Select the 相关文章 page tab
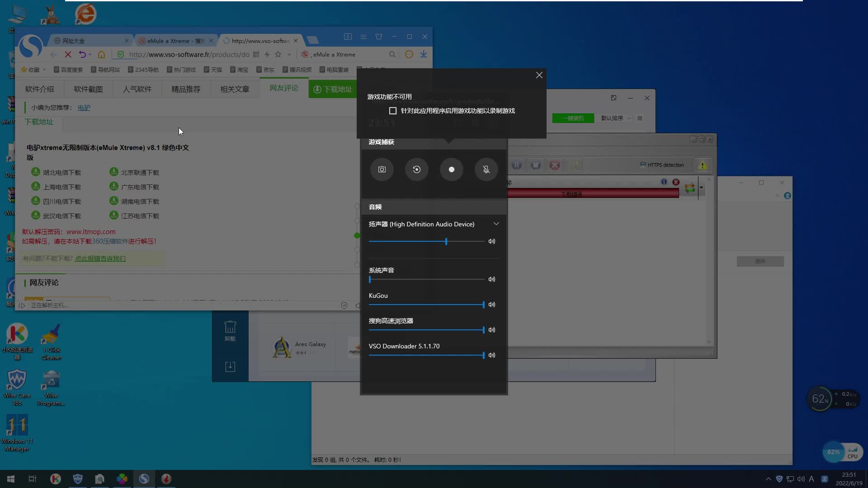Image resolution: width=868 pixels, height=488 pixels. point(235,89)
